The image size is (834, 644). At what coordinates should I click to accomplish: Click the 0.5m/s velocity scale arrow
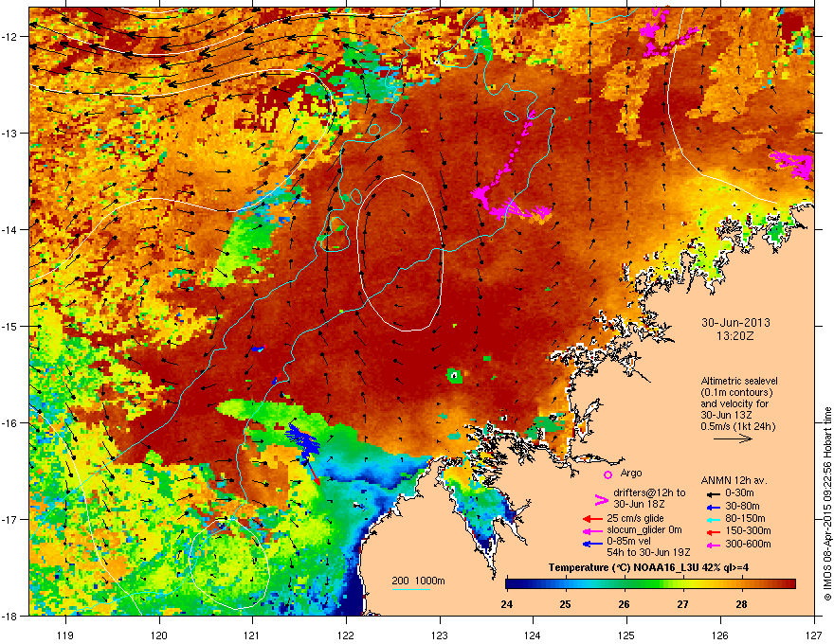click(733, 438)
